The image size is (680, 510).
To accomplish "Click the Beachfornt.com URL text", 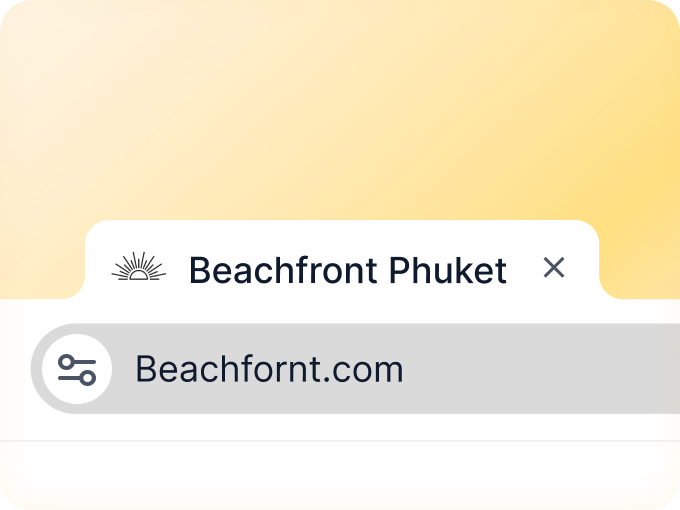I will click(x=269, y=369).
